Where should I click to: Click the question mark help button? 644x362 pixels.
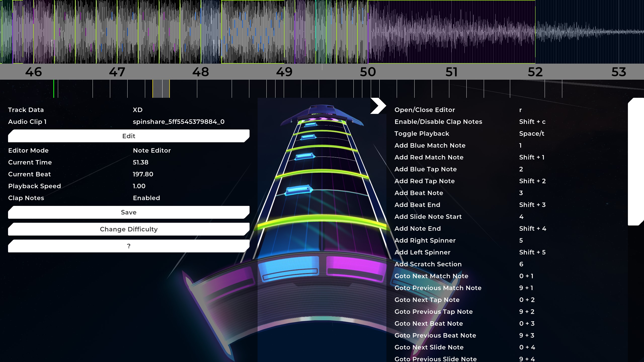point(129,246)
